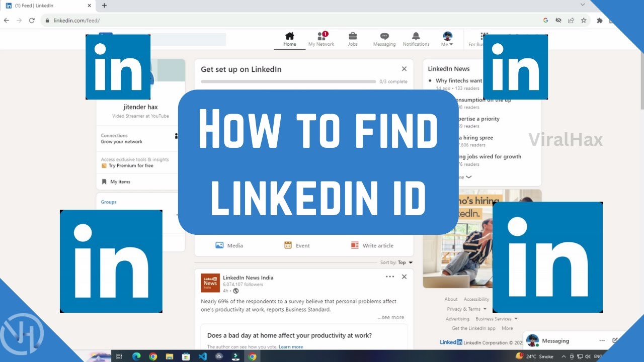Open the Sort by Top dropdown
This screenshot has width=644, height=362.
tap(396, 262)
